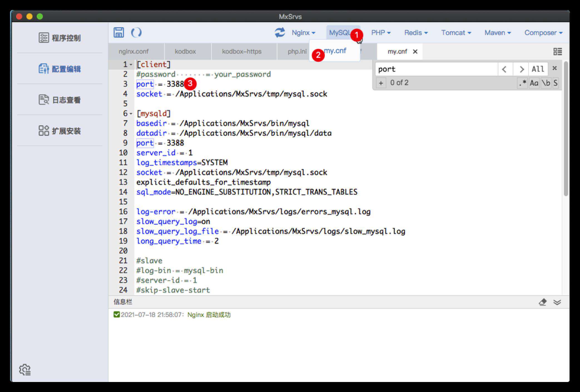Image resolution: width=580 pixels, height=392 pixels.
Task: Click explicit_defaults_for_timestamp line
Action: (x=203, y=182)
